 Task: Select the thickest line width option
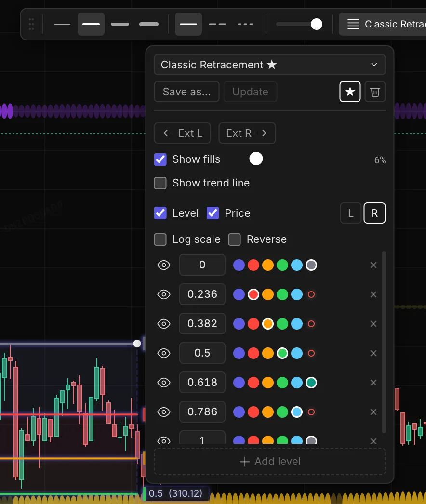click(149, 24)
